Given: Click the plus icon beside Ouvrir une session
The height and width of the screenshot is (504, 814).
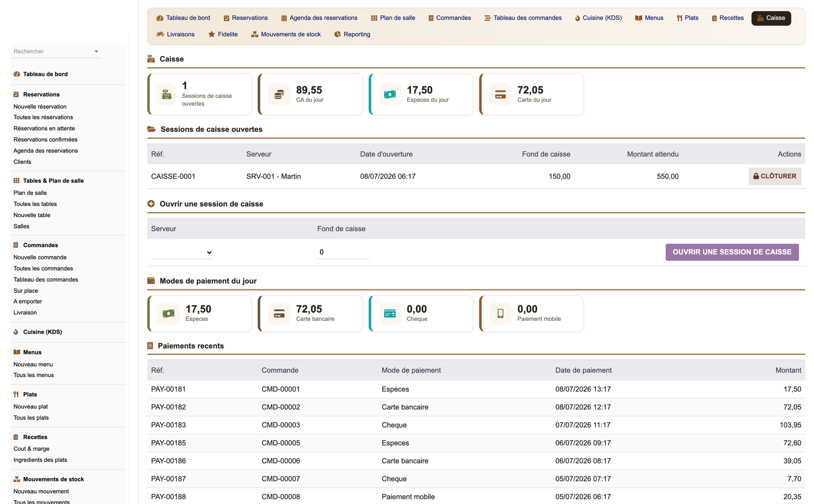Looking at the screenshot, I should (151, 204).
